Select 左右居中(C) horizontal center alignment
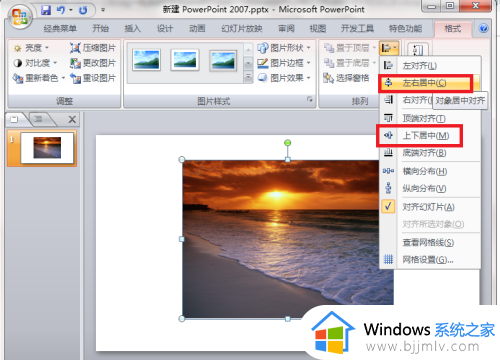Viewport: 500px width, 360px height. click(426, 83)
